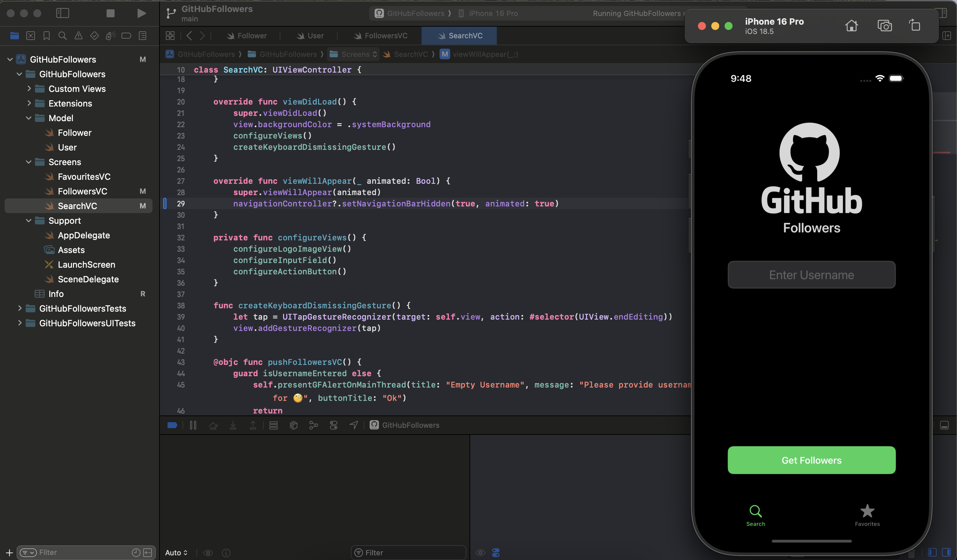
Task: Expand the Extensions folder
Action: 29,103
